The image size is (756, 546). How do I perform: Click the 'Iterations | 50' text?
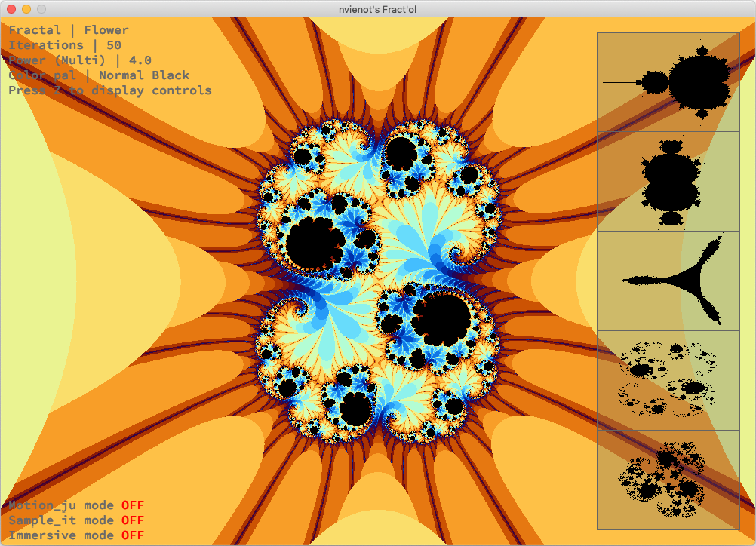click(65, 45)
